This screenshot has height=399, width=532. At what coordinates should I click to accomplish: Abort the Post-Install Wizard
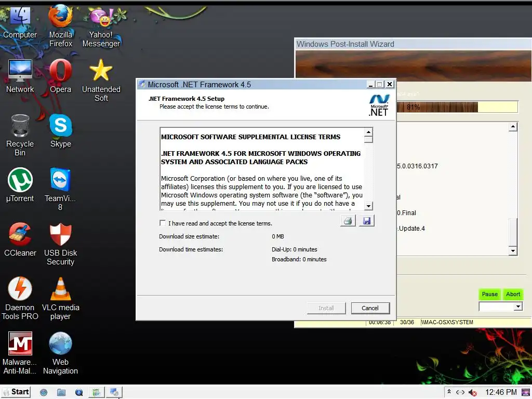click(513, 294)
